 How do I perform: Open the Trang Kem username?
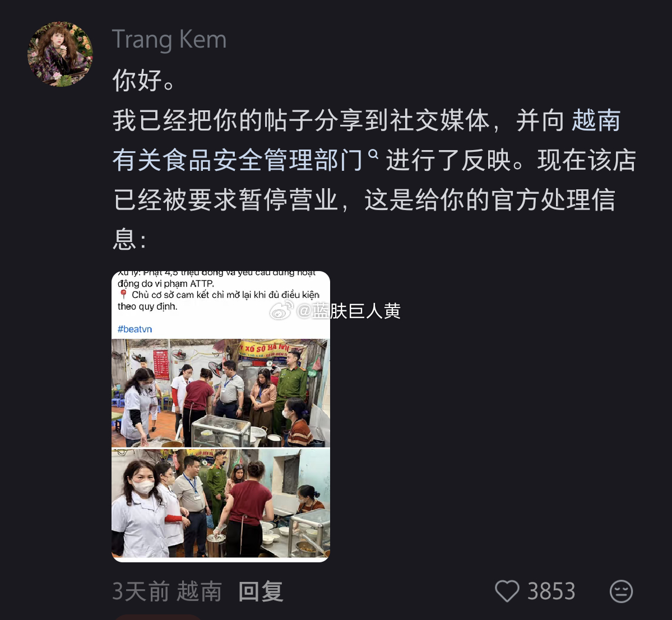(x=169, y=39)
